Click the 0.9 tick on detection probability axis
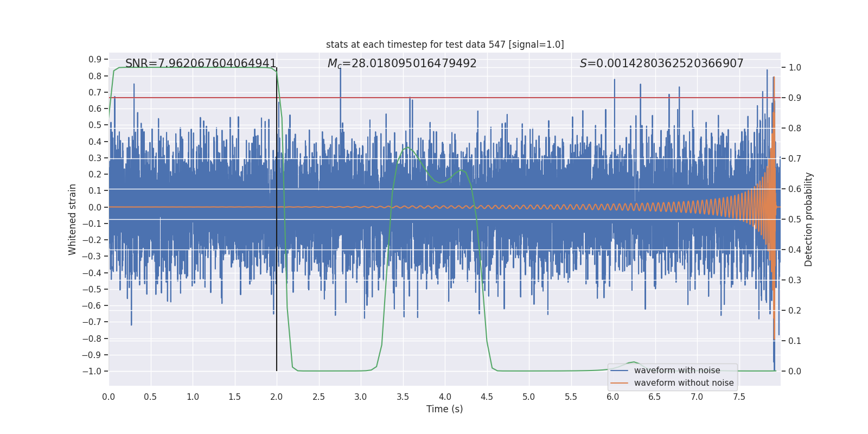 (x=795, y=98)
